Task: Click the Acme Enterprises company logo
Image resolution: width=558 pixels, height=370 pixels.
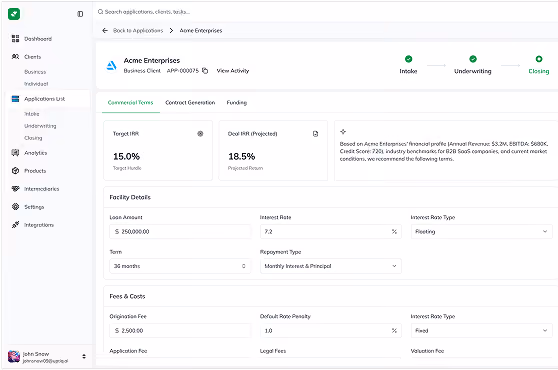Action: (x=112, y=65)
